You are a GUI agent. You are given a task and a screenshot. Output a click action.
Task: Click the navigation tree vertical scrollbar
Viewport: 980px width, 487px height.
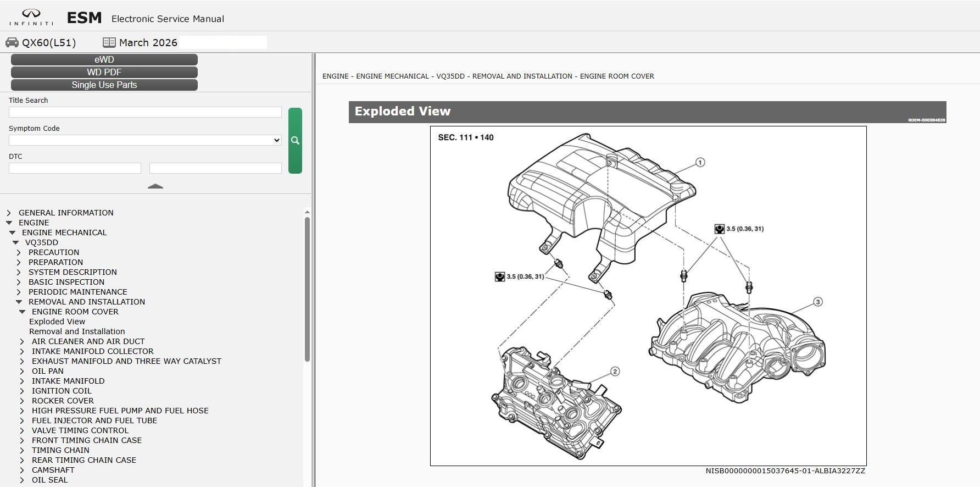(307, 289)
